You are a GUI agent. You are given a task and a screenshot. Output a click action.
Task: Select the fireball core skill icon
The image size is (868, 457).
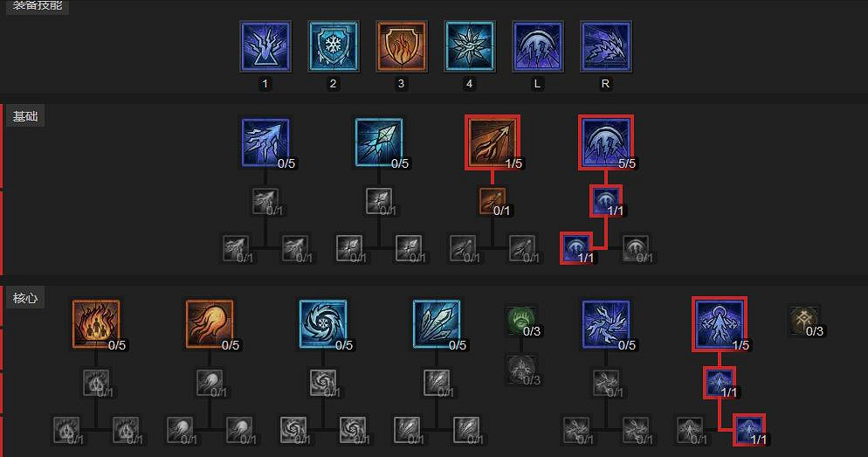(x=210, y=324)
